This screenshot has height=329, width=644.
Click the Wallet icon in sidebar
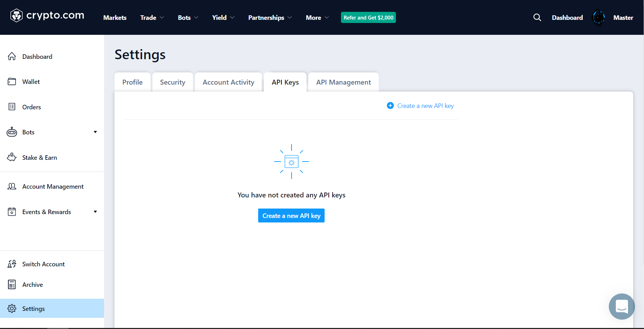pyautogui.click(x=12, y=81)
